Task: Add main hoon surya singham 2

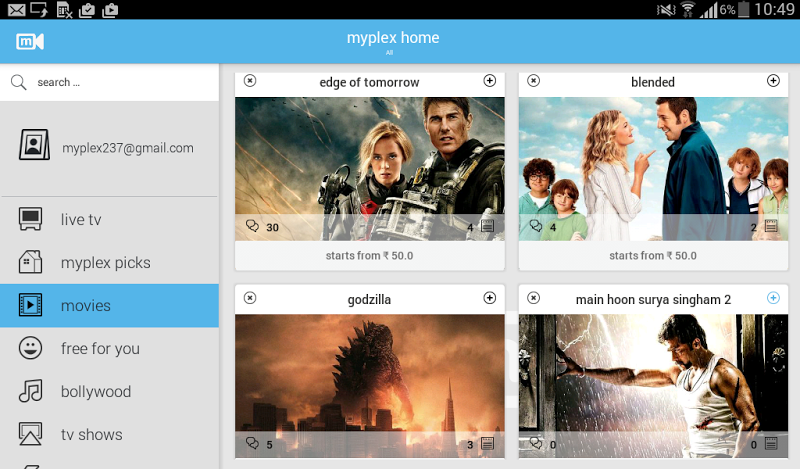Action: pos(773,298)
